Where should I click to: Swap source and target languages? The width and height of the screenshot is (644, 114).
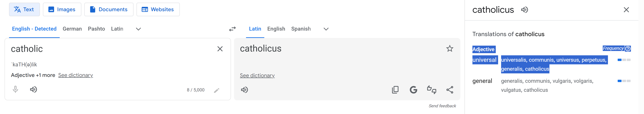click(x=232, y=29)
